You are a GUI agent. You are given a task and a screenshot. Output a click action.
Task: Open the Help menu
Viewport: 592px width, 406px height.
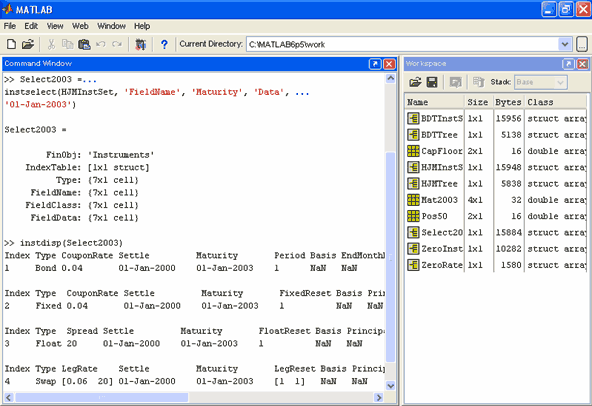click(x=142, y=26)
